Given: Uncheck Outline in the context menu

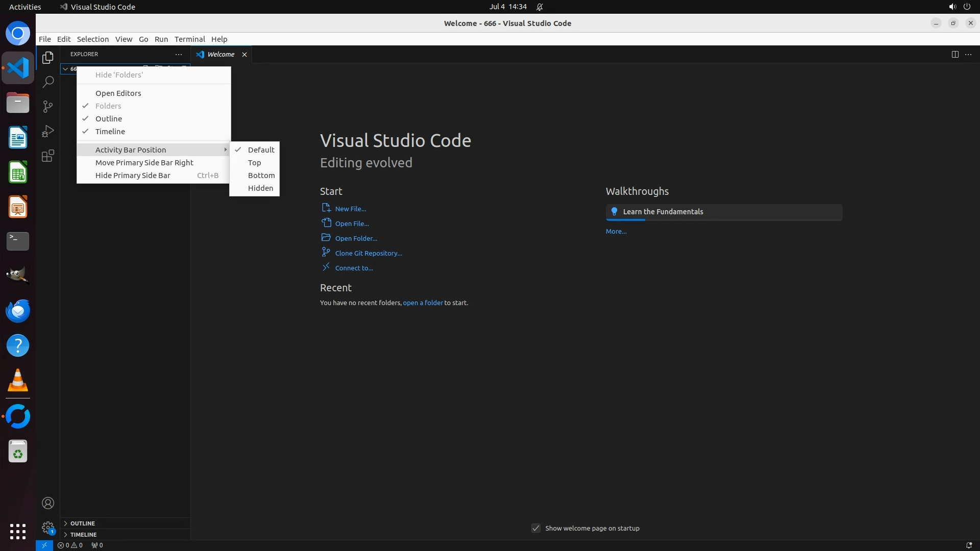Looking at the screenshot, I should 109,119.
